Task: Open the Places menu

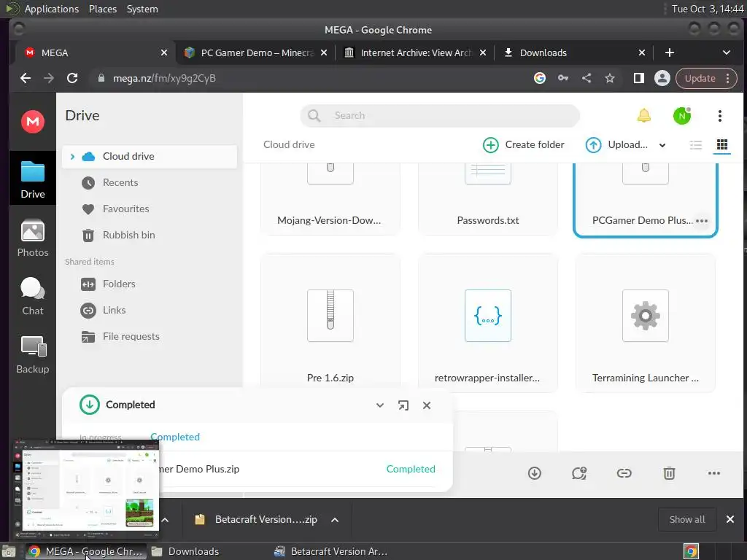Action: click(x=103, y=9)
